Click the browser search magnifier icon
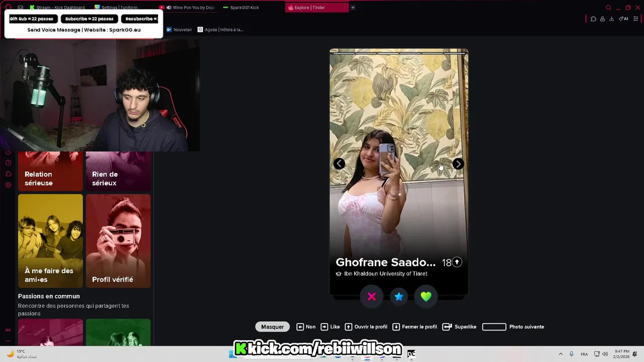 pyautogui.click(x=608, y=8)
